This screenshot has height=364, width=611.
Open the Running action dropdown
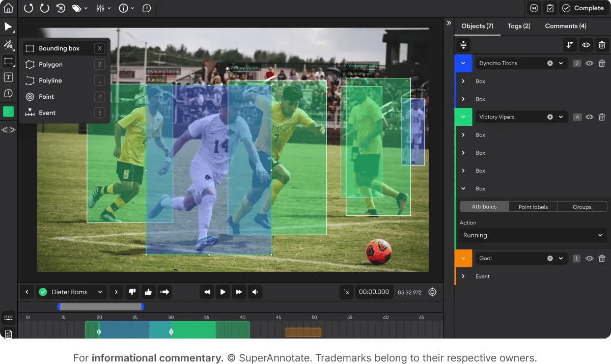click(532, 235)
